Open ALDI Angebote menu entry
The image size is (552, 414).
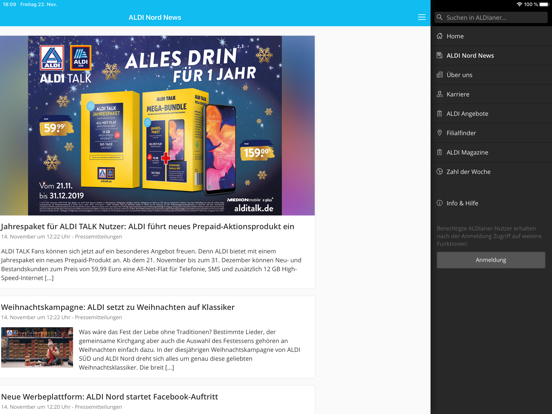[x=492, y=113]
